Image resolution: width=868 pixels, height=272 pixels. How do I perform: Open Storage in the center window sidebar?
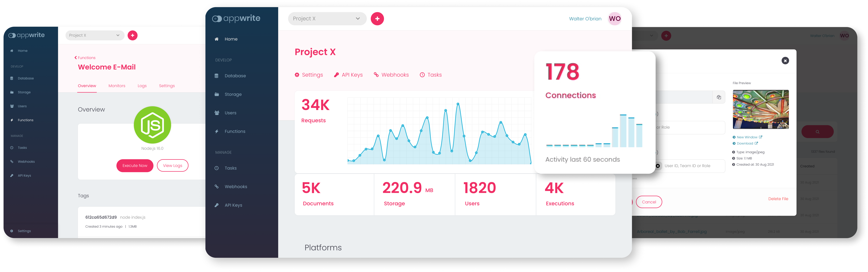tap(233, 94)
